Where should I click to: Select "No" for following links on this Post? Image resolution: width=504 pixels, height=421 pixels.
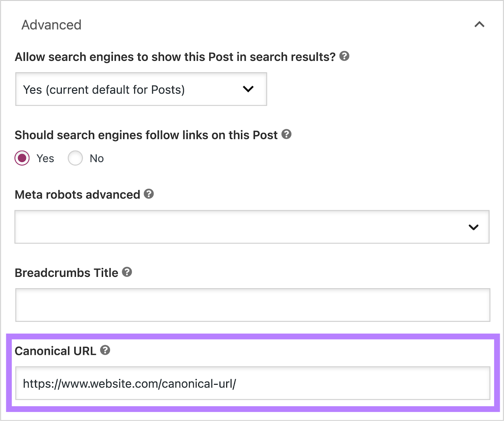pos(75,158)
